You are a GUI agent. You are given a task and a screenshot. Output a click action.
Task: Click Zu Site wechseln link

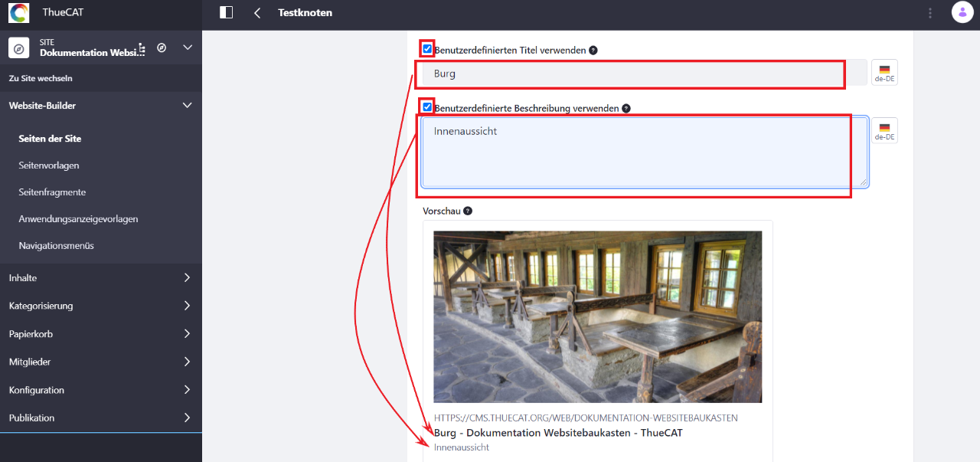pos(41,78)
